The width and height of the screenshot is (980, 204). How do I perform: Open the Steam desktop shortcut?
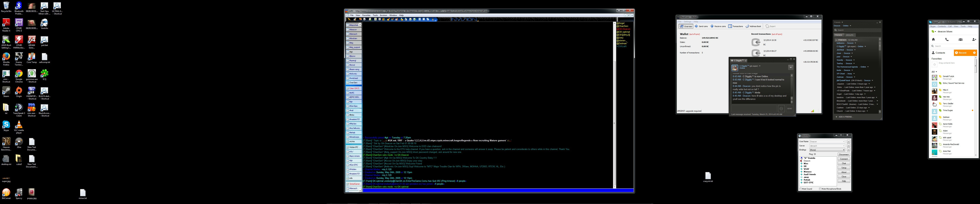pos(6,92)
